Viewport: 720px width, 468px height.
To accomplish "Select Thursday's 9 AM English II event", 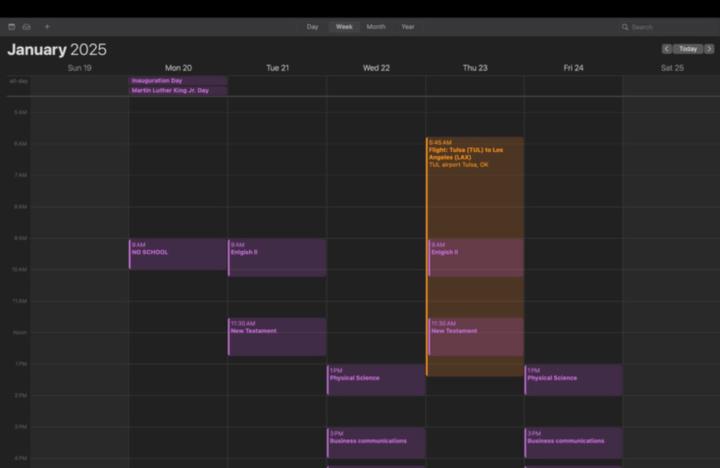I will click(476, 258).
